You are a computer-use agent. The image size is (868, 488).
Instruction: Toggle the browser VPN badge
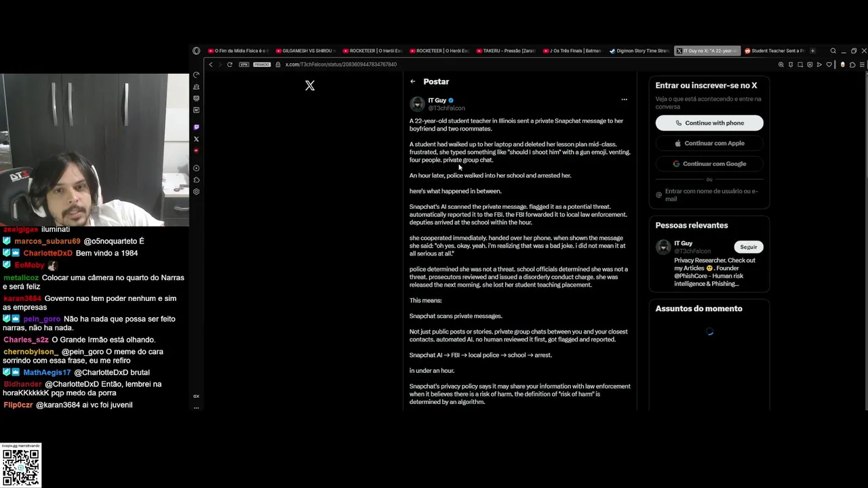tap(244, 64)
